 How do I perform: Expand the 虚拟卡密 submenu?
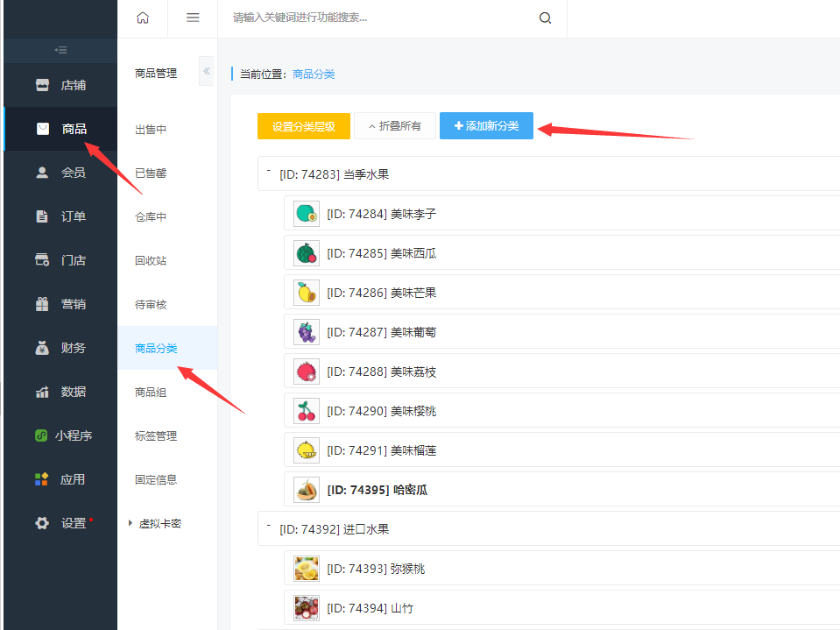coord(155,523)
